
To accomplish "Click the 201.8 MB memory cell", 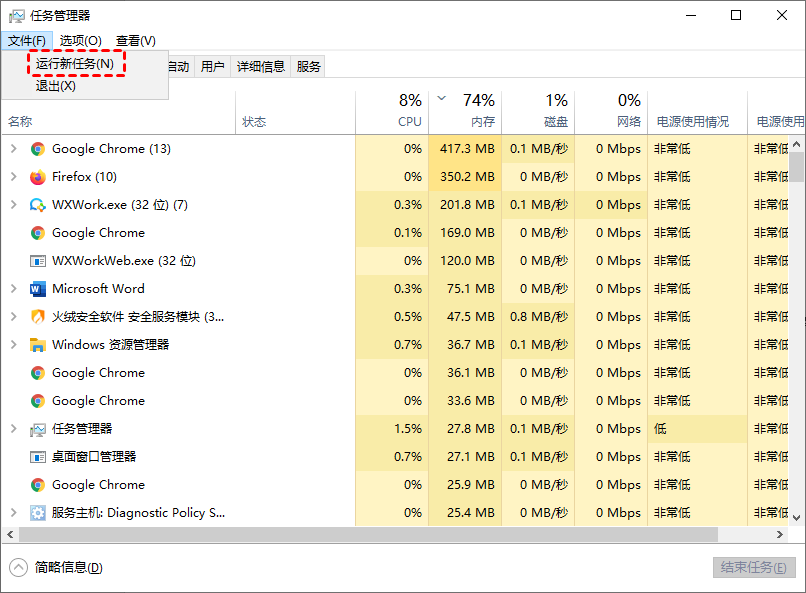I will pos(465,205).
